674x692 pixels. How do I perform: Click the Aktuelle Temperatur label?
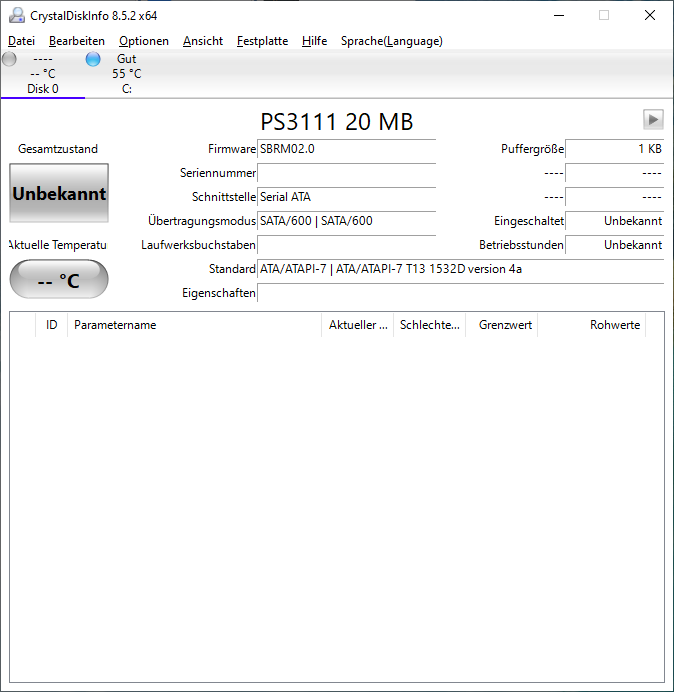coord(58,244)
